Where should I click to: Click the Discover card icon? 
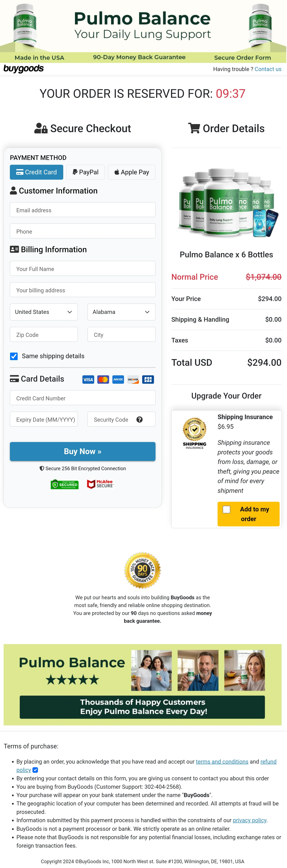tap(133, 379)
